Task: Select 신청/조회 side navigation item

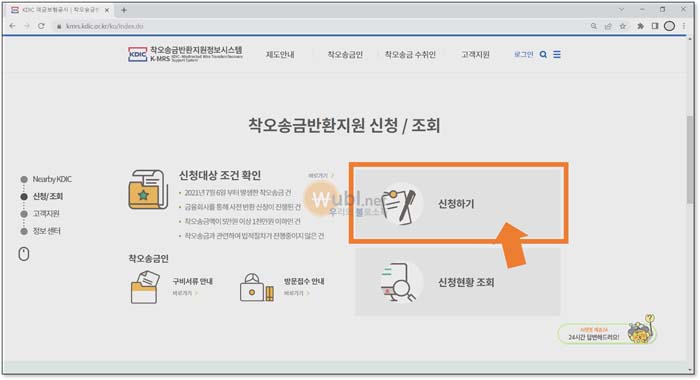Action: (48, 196)
